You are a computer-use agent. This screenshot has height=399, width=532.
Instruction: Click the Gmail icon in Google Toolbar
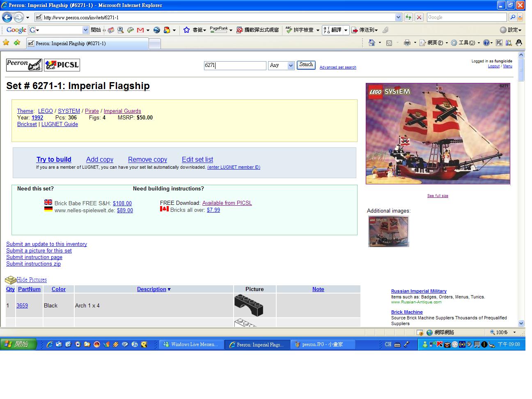[140, 30]
